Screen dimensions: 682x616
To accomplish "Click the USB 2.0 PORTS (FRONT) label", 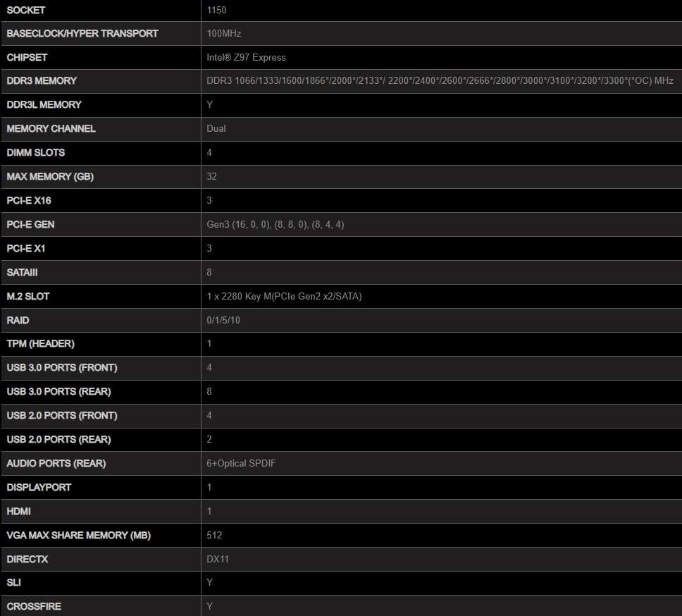I will 61,415.
